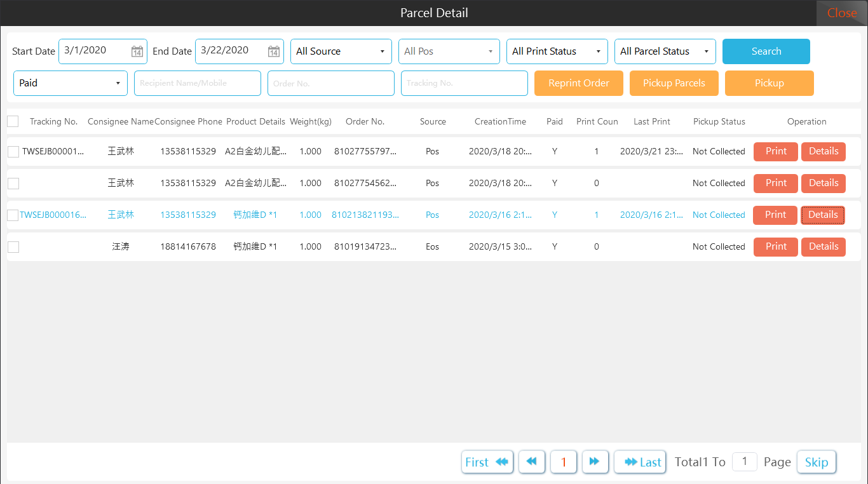Image resolution: width=868 pixels, height=484 pixels.
Task: Open the Paid filter dropdown
Action: point(70,83)
